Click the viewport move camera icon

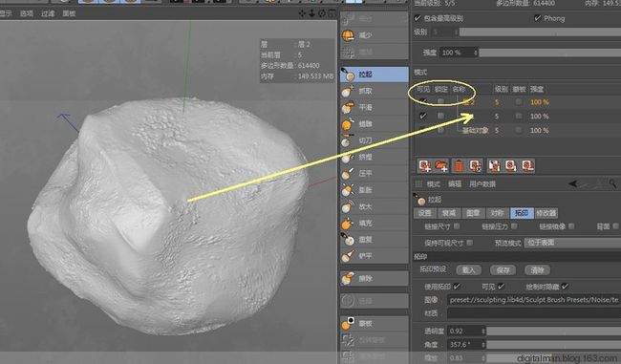click(302, 13)
